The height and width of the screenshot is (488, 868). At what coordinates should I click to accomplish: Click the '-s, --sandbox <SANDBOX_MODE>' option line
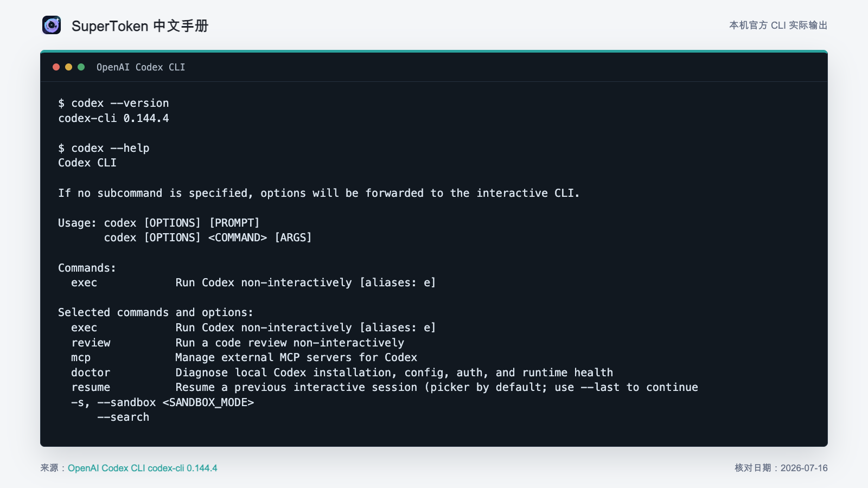(x=163, y=402)
